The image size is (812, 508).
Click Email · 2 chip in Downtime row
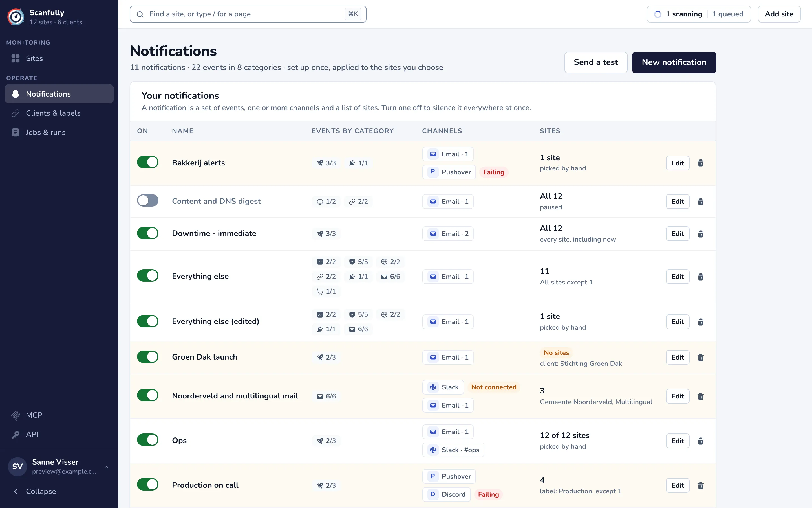pos(448,233)
